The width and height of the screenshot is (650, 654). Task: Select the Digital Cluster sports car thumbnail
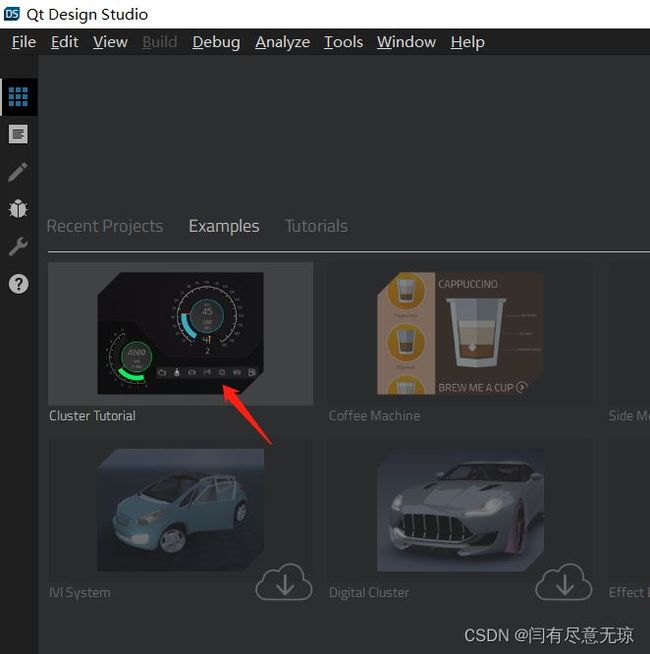pos(460,510)
